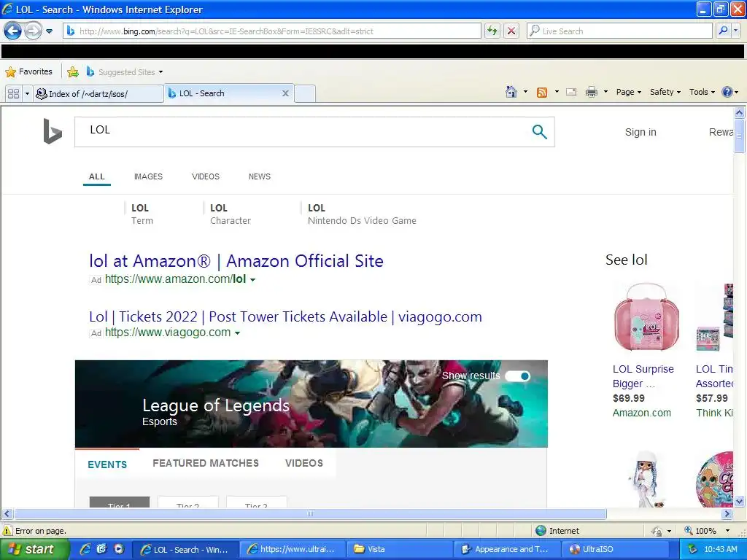This screenshot has width=747, height=560.
Task: Open the LOL Surprise Bigger product link
Action: click(x=643, y=376)
